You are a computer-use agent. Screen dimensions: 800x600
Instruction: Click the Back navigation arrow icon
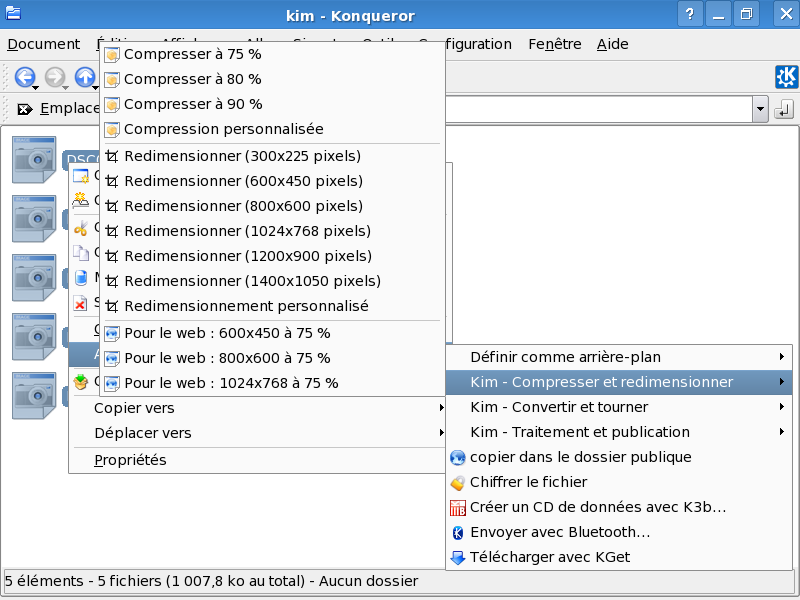[x=24, y=77]
